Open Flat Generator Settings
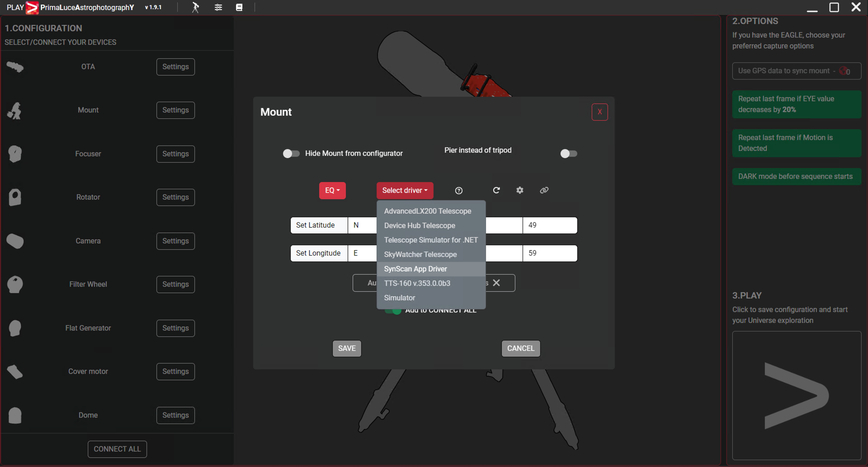 coord(175,328)
